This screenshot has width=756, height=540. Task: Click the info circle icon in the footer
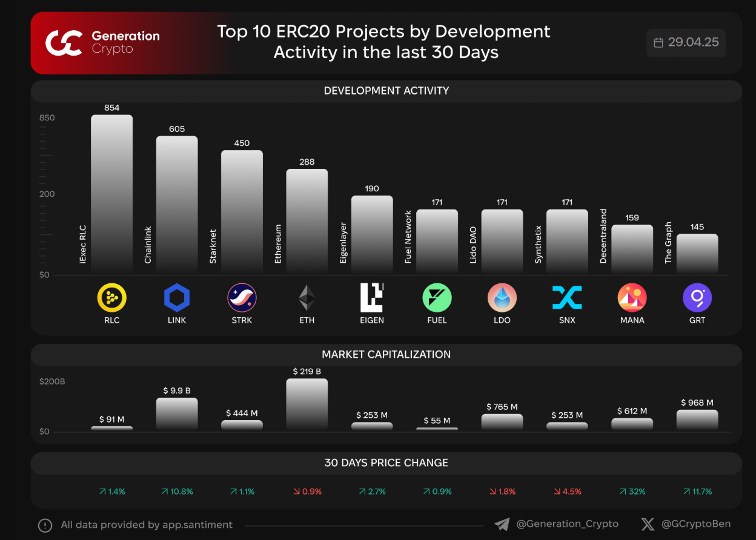[x=46, y=524]
